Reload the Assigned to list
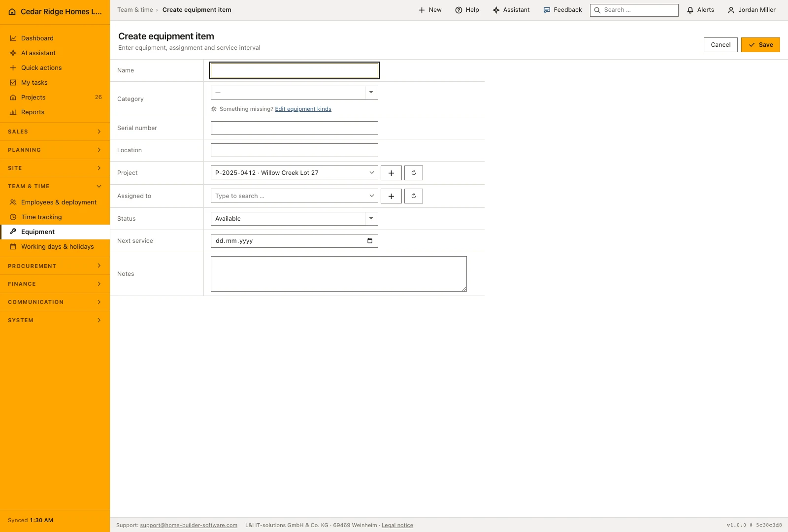The width and height of the screenshot is (788, 532). (414, 196)
